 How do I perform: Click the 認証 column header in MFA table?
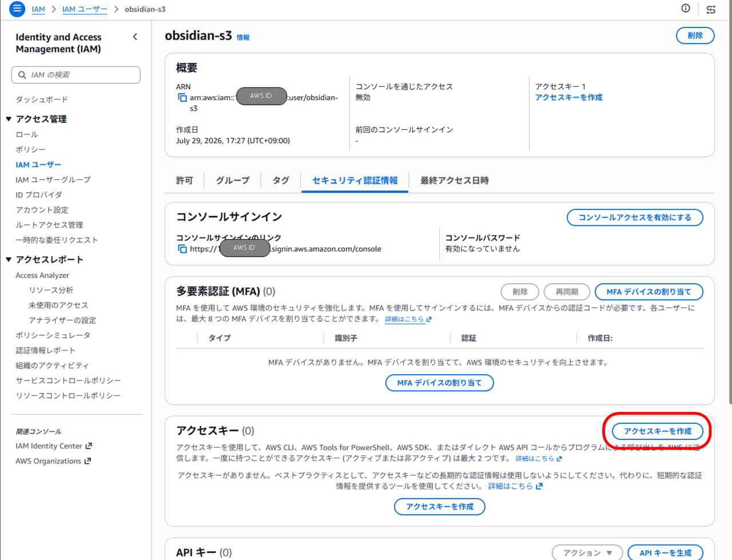469,338
